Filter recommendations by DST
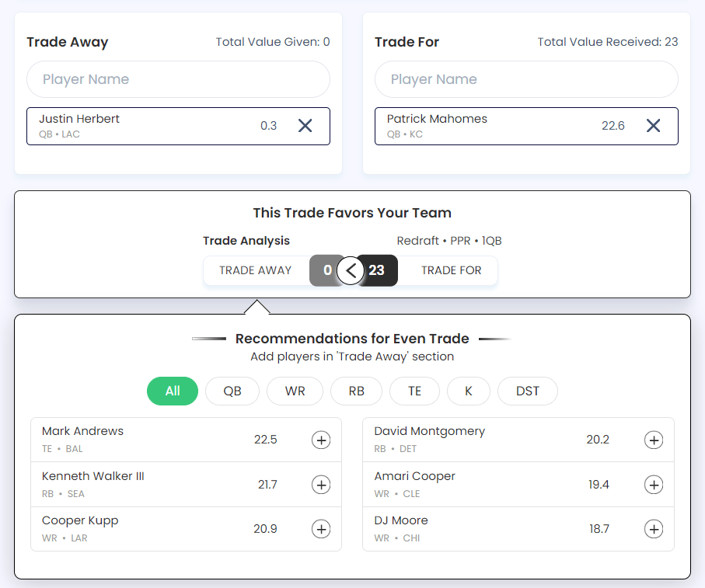The image size is (705, 588). (528, 391)
